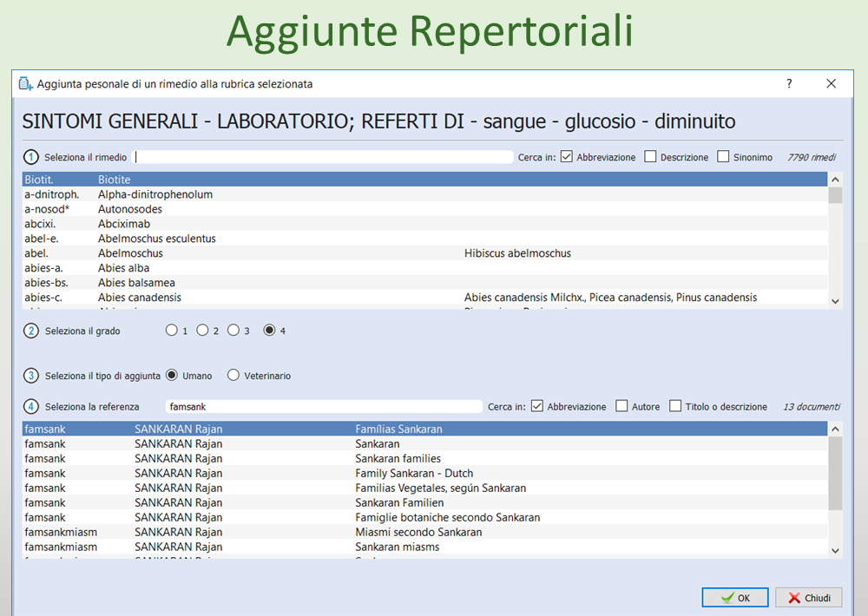Select the Abies canadensis remedy row
868x616 pixels.
[139, 298]
